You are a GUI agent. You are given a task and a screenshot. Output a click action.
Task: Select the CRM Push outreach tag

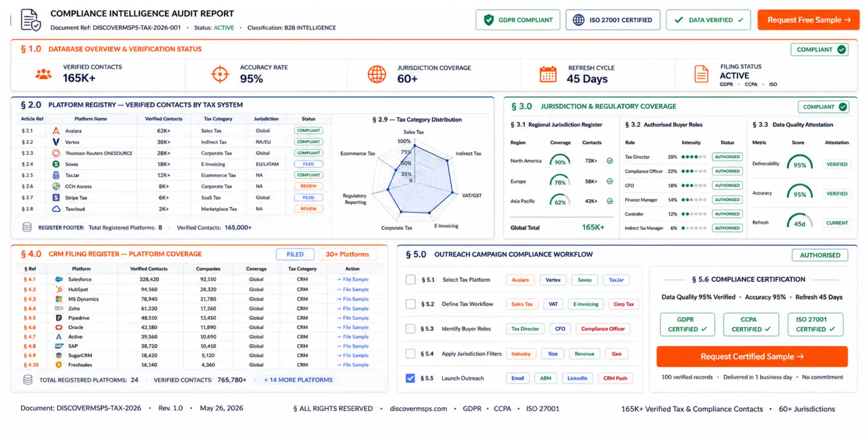[x=615, y=378]
